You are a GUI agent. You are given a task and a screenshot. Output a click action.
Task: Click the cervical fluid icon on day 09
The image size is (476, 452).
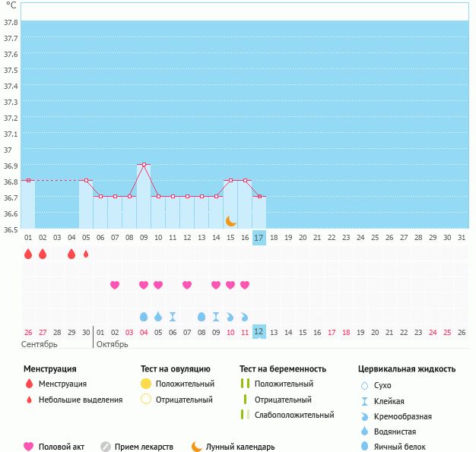coord(144,316)
